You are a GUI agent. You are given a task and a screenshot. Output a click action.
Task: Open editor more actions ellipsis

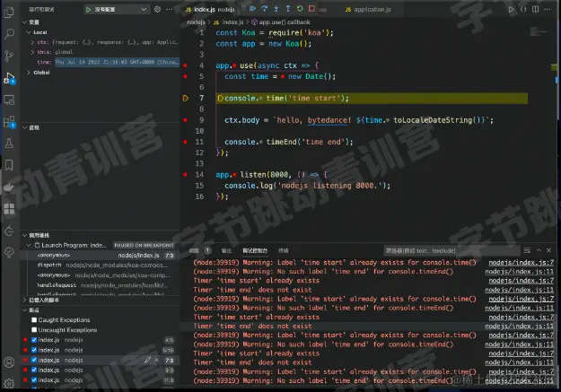tap(547, 9)
